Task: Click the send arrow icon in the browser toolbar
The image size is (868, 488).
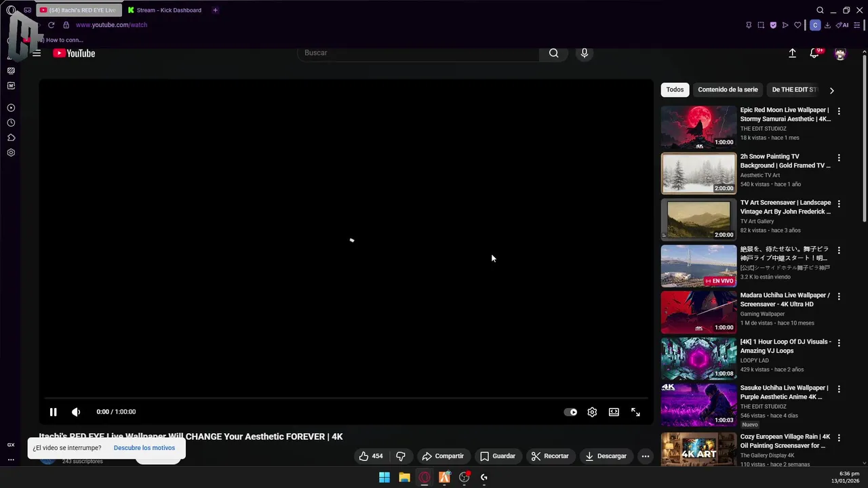Action: (785, 25)
